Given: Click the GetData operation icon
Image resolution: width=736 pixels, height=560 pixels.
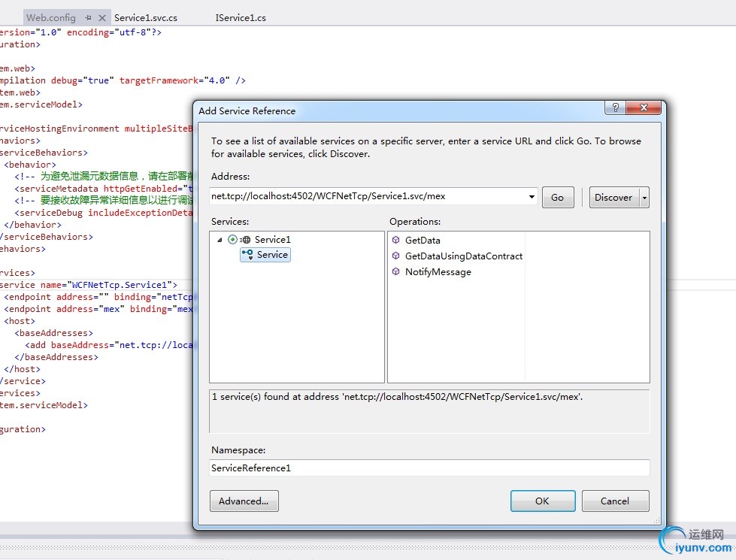Looking at the screenshot, I should tap(395, 240).
